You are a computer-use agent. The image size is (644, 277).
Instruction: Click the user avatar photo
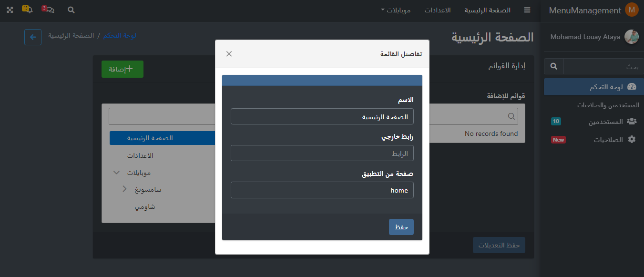[632, 37]
